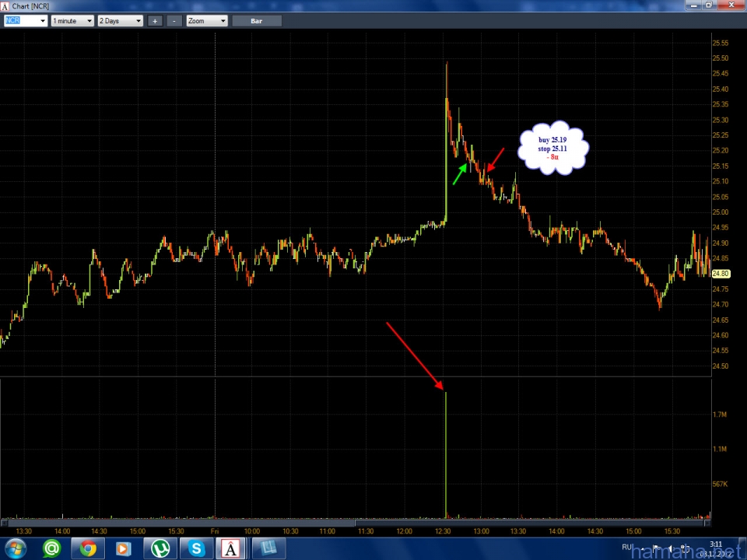Minimize the Chart [NCR] window
The height and width of the screenshot is (560, 747).
click(x=693, y=5)
